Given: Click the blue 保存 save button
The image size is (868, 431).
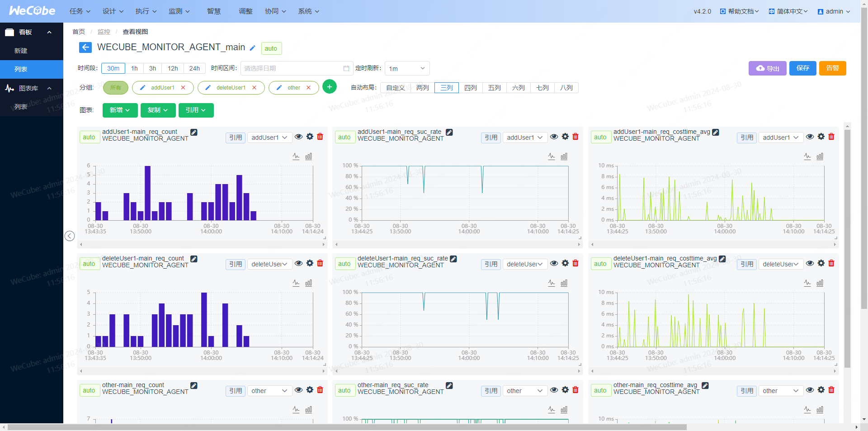Looking at the screenshot, I should tap(803, 68).
